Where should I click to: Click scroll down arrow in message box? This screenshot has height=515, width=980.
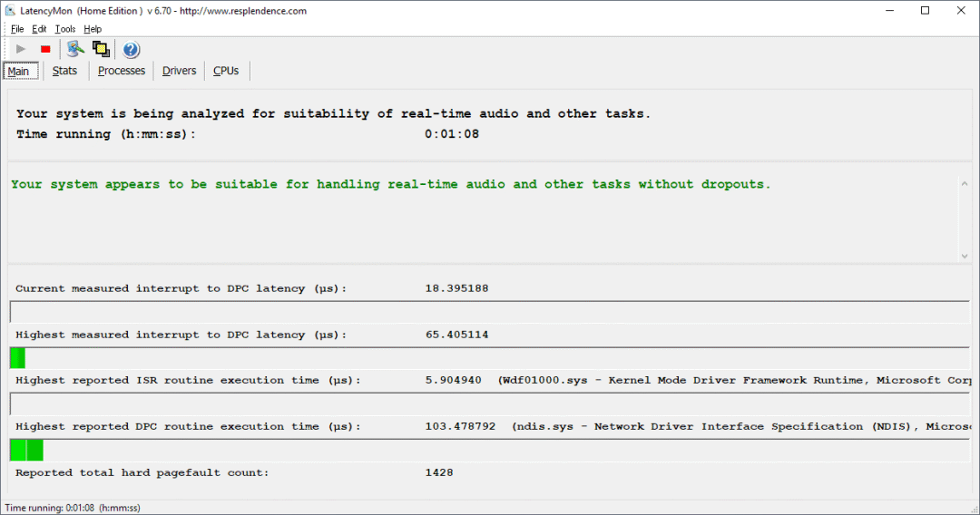(965, 256)
